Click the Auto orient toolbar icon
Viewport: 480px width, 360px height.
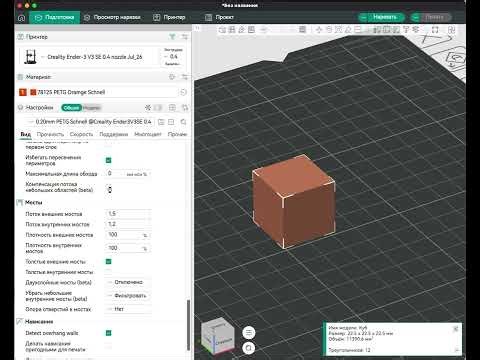click(241, 30)
